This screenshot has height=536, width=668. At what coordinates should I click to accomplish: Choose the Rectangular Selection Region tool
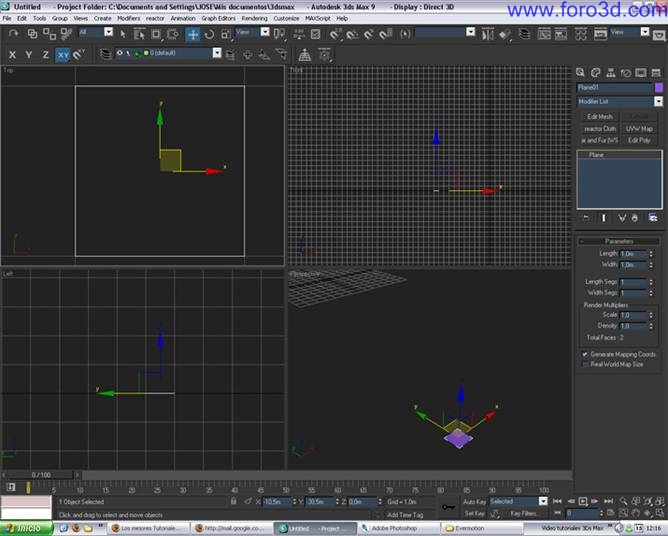click(156, 34)
